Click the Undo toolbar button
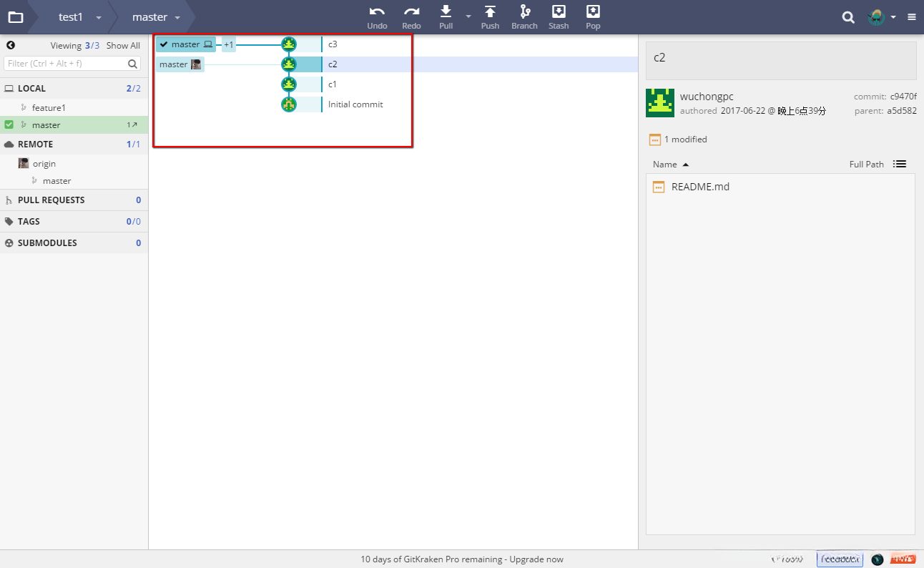This screenshot has height=568, width=924. pos(377,17)
